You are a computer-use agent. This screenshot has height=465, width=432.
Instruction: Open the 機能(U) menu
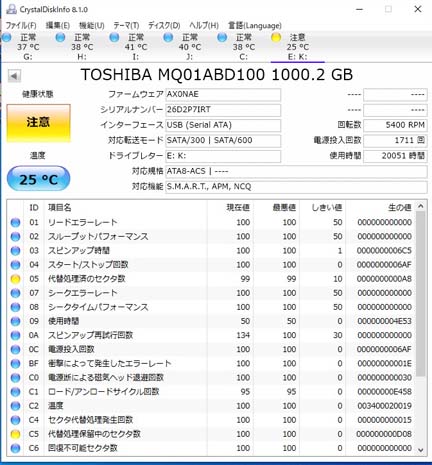92,25
